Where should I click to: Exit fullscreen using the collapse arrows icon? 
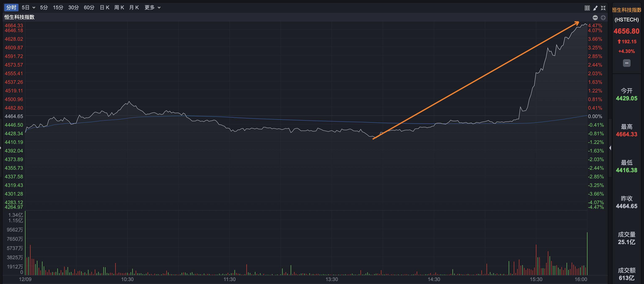click(x=603, y=8)
